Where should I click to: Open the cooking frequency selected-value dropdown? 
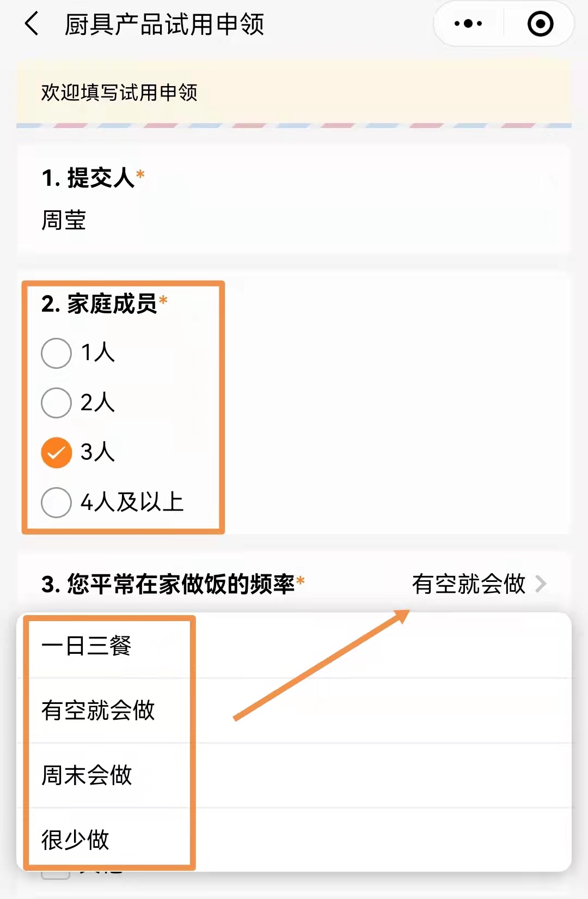[469, 584]
